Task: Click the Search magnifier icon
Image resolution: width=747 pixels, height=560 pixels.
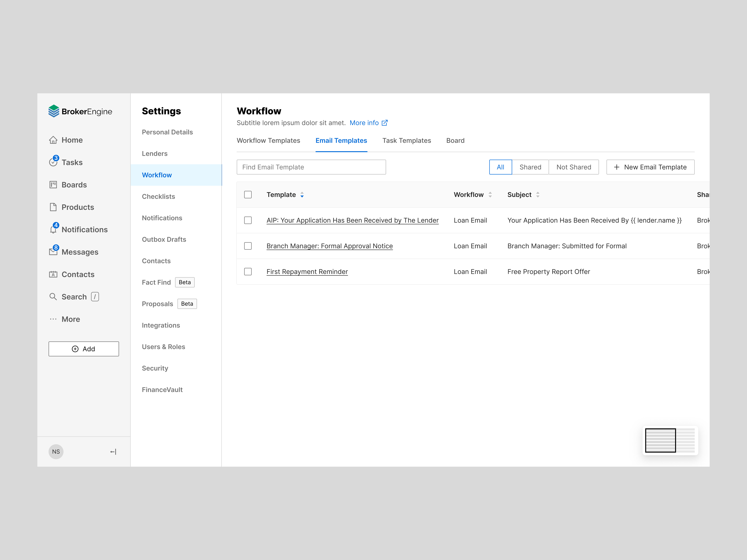Action: pyautogui.click(x=53, y=297)
